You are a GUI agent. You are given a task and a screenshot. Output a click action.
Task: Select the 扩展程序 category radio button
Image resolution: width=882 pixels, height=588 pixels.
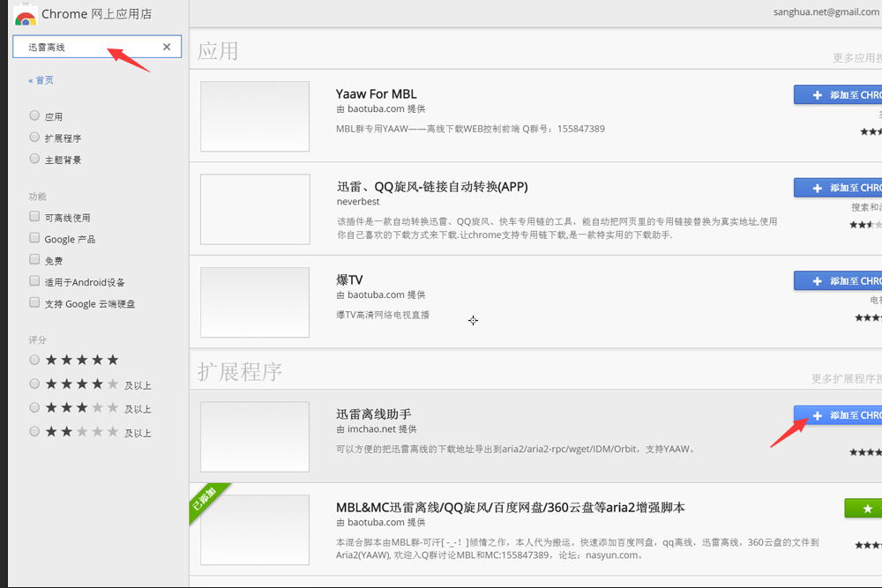coord(33,137)
